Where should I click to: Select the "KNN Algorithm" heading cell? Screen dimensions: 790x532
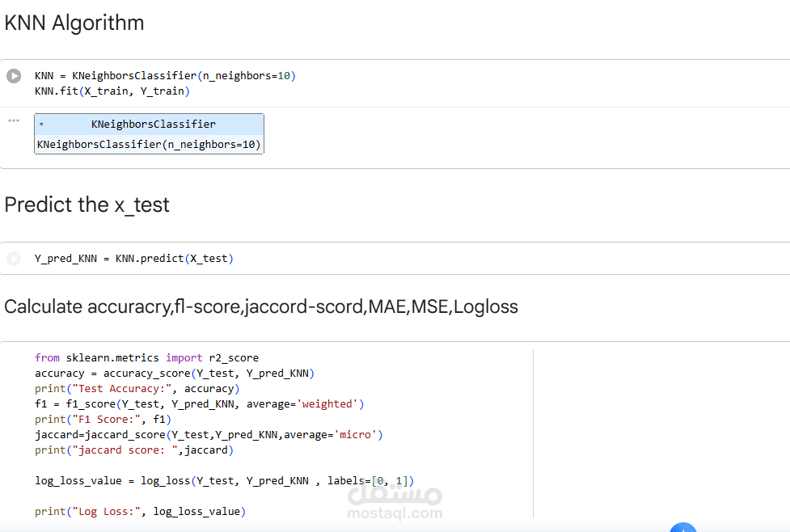click(x=74, y=23)
